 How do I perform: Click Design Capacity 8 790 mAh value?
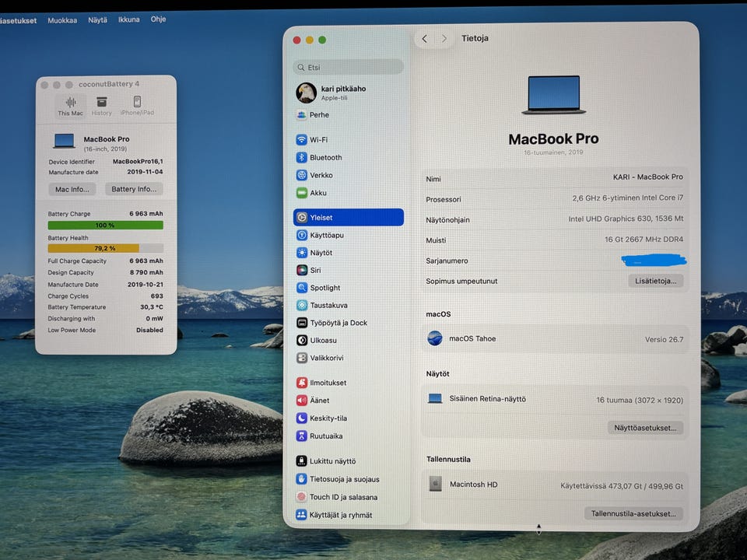[146, 272]
